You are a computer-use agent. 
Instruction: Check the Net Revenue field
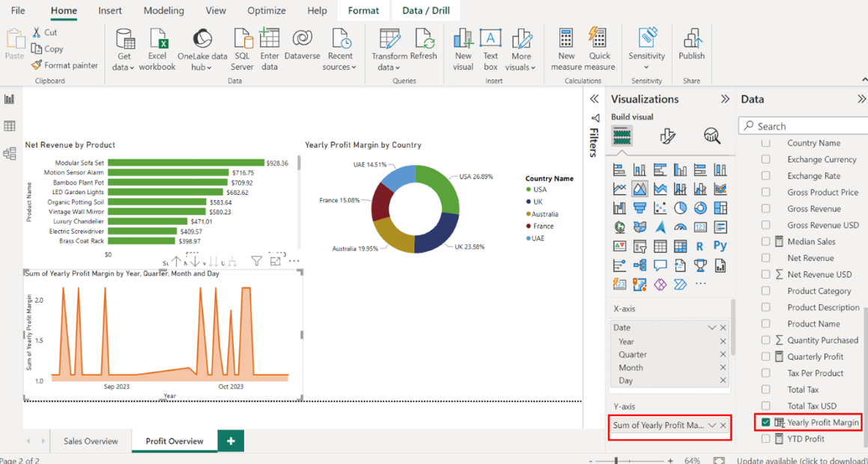point(765,258)
